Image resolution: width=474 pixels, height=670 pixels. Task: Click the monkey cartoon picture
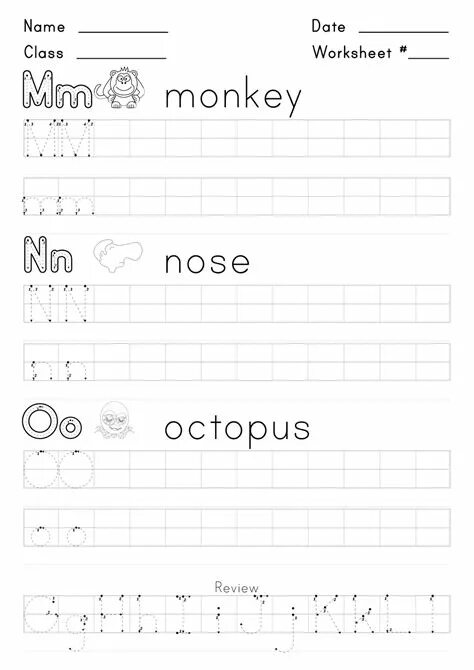[120, 88]
